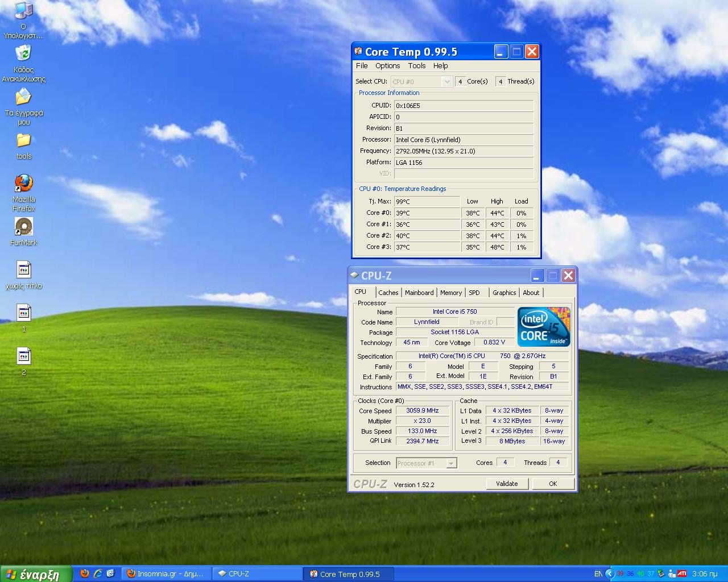Click the Core Speed value 3059.9 MHz
Image resolution: width=728 pixels, height=582 pixels.
(x=422, y=410)
